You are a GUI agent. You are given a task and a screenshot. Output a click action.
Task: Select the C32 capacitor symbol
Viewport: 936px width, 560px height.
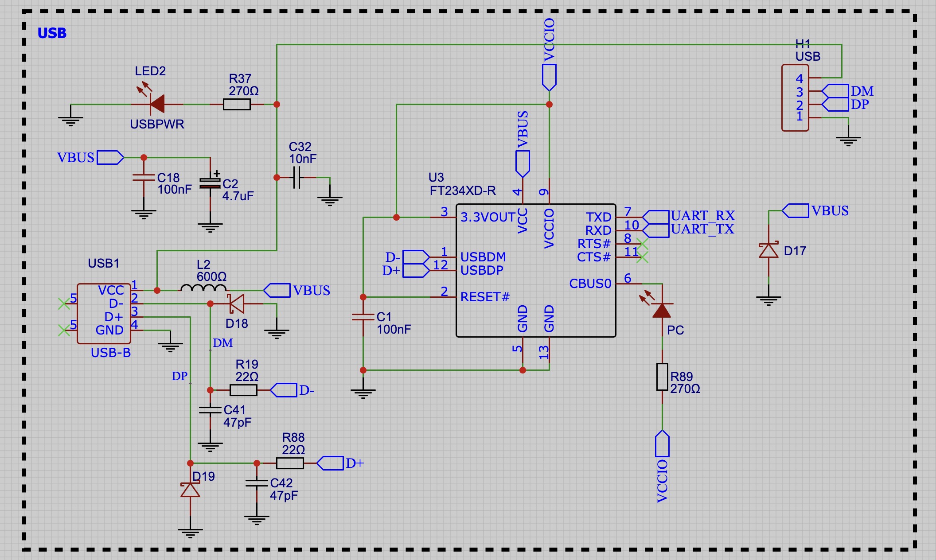tap(296, 178)
